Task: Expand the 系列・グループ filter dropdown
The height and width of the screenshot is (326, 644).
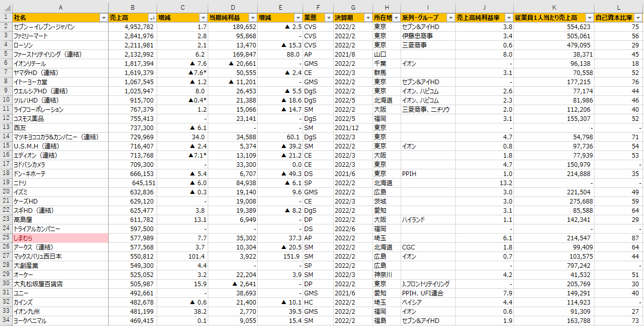Action: tap(450, 18)
